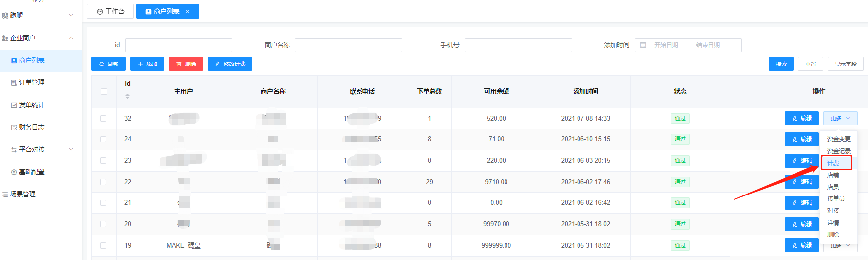This screenshot has height=260, width=868.
Task: Click the 场景管理 list icon
Action: coord(5,195)
